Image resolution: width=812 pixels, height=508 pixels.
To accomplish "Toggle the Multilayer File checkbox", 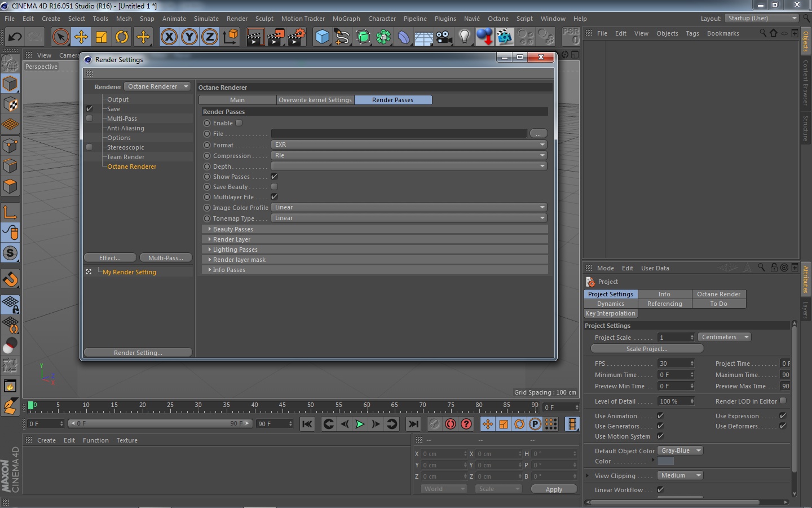I will (275, 197).
